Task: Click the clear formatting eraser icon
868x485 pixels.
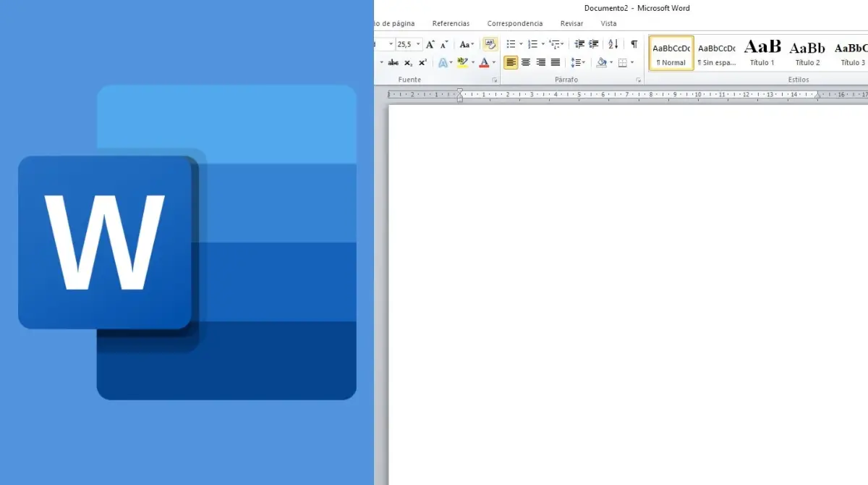Action: (x=490, y=44)
